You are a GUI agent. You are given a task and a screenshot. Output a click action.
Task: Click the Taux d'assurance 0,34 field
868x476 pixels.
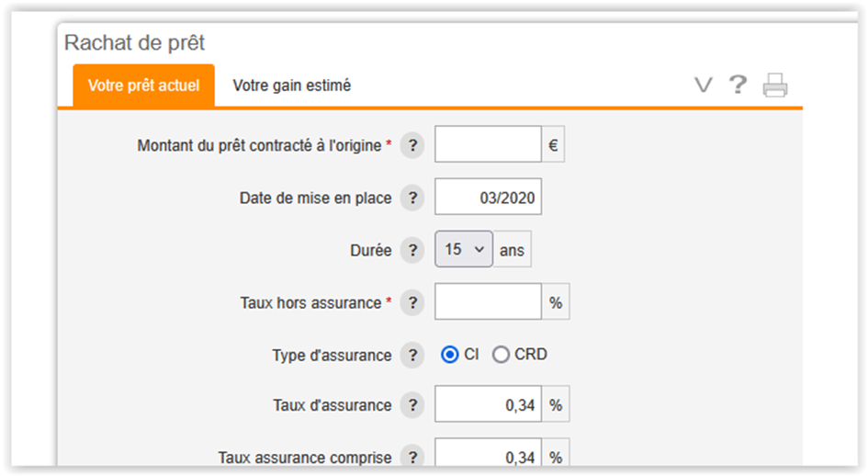coord(488,404)
